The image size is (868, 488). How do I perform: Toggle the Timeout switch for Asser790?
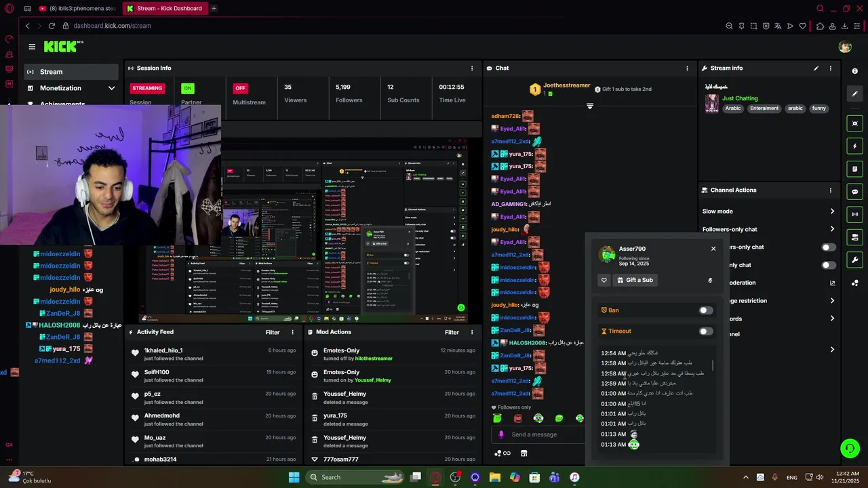(x=706, y=331)
